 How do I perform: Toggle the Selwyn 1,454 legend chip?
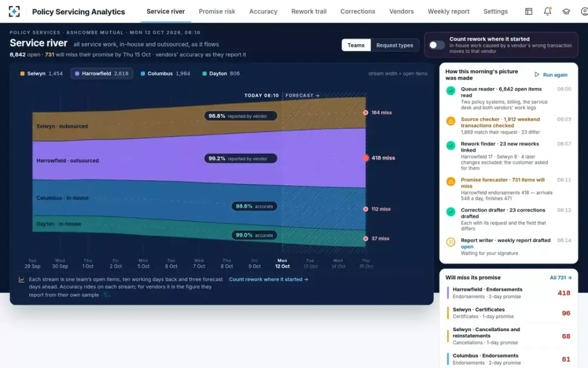42,74
